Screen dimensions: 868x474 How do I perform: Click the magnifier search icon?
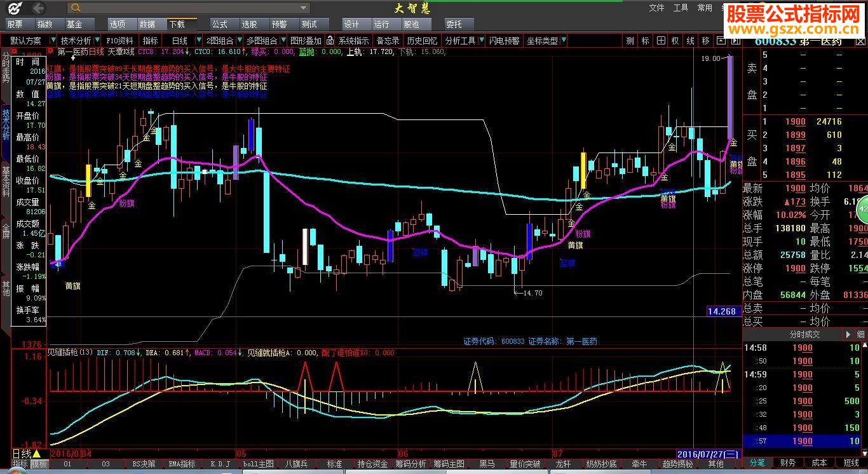click(76, 8)
